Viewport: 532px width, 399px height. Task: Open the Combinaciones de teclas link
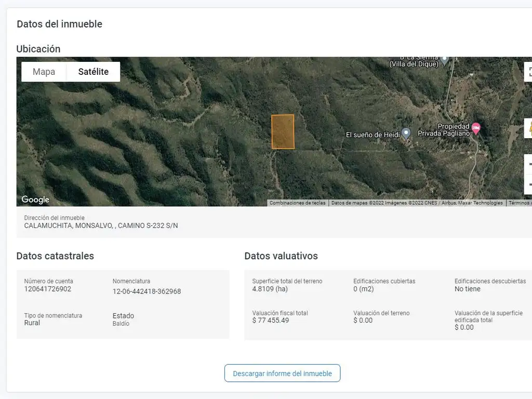pyautogui.click(x=297, y=203)
